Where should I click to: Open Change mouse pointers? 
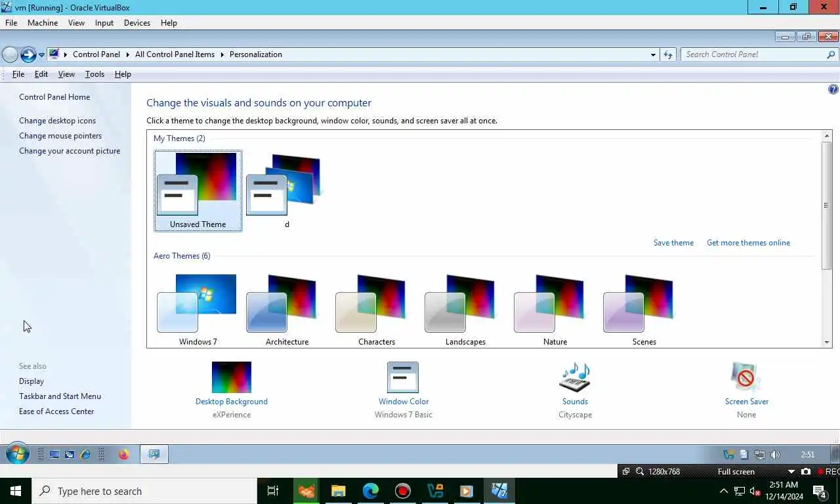click(60, 136)
